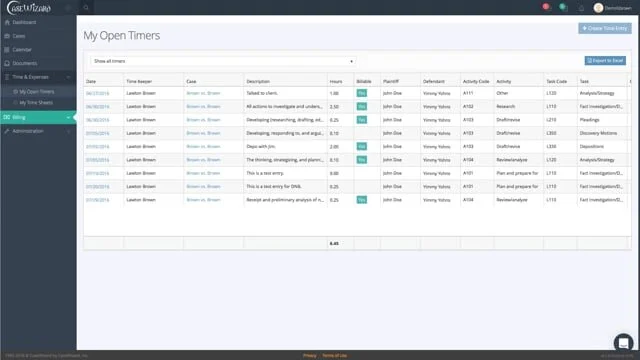The image size is (640, 360).
Task: Click the Dashboard home icon
Action: pyautogui.click(x=7, y=22)
